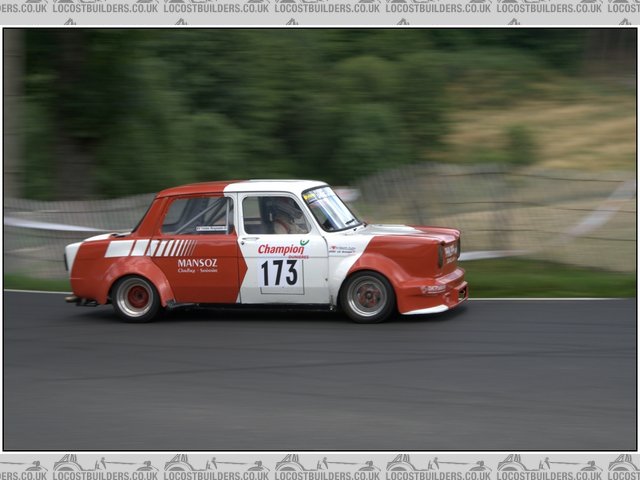640x480 pixels.
Task: Click the car's rear wheel
Action: 135,297
